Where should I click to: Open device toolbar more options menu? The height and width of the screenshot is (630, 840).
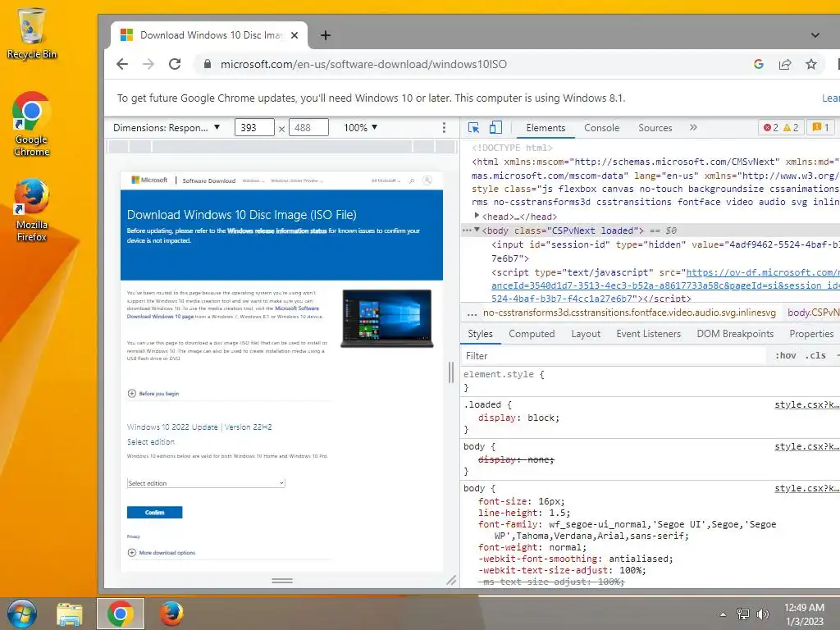[x=444, y=127]
